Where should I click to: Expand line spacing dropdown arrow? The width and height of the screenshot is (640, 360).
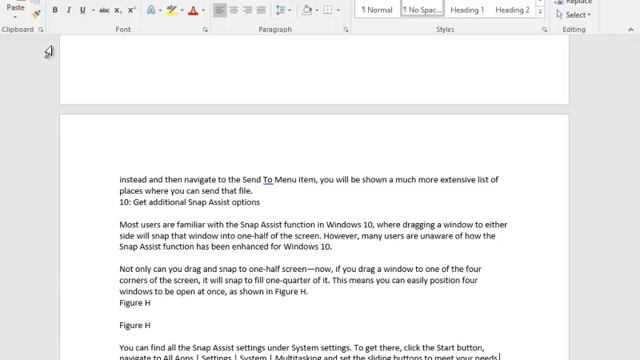(289, 10)
